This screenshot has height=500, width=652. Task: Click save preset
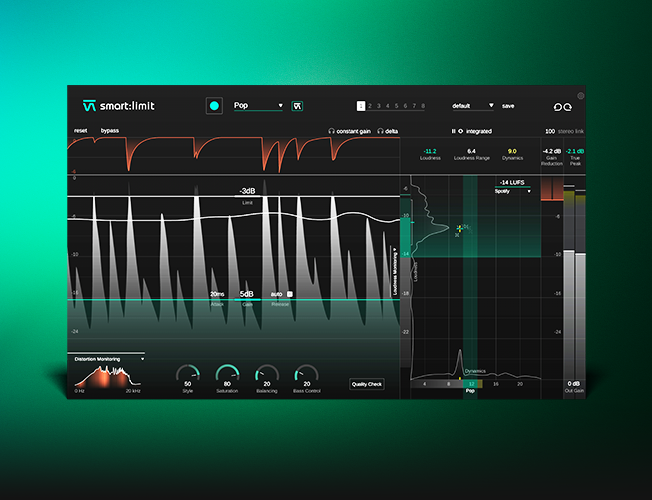point(508,106)
